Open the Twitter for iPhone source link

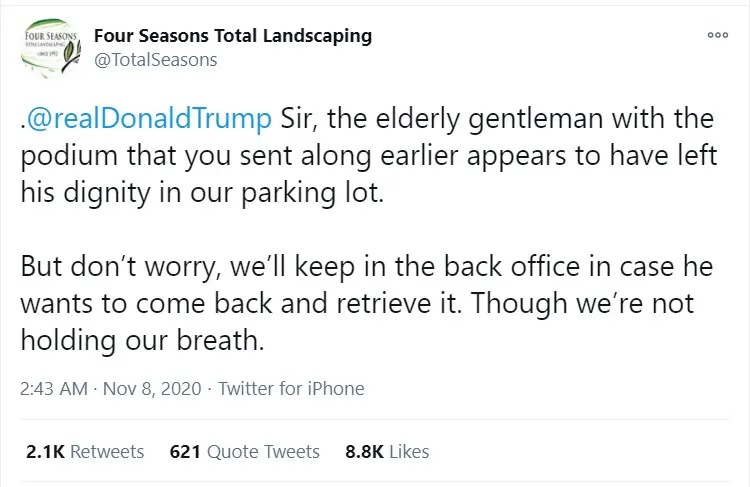tap(291, 389)
